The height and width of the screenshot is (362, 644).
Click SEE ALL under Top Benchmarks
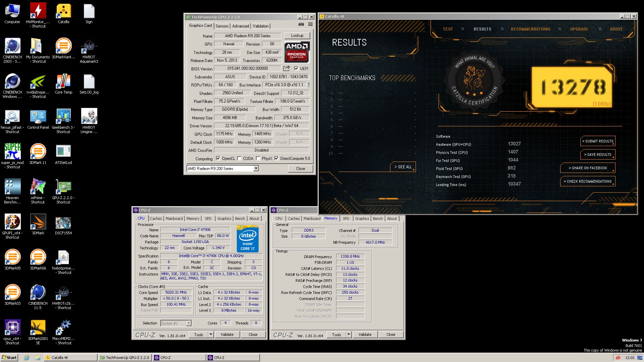403,167
